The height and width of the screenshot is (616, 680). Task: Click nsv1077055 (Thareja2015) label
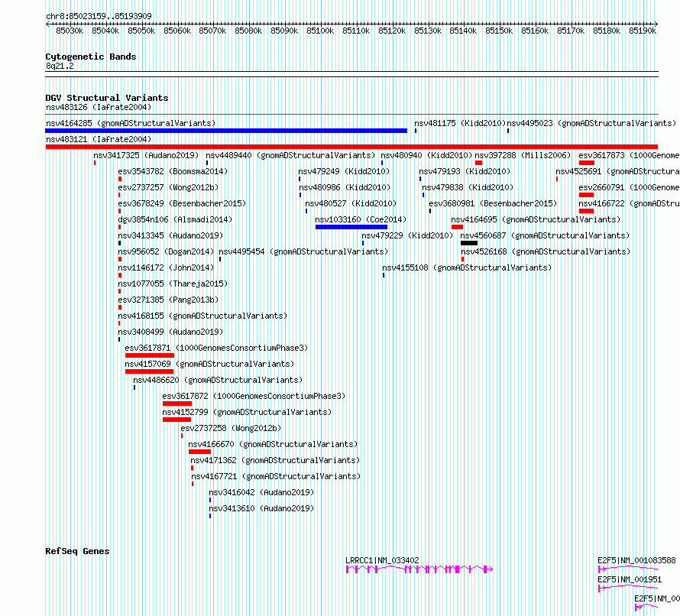pyautogui.click(x=173, y=284)
